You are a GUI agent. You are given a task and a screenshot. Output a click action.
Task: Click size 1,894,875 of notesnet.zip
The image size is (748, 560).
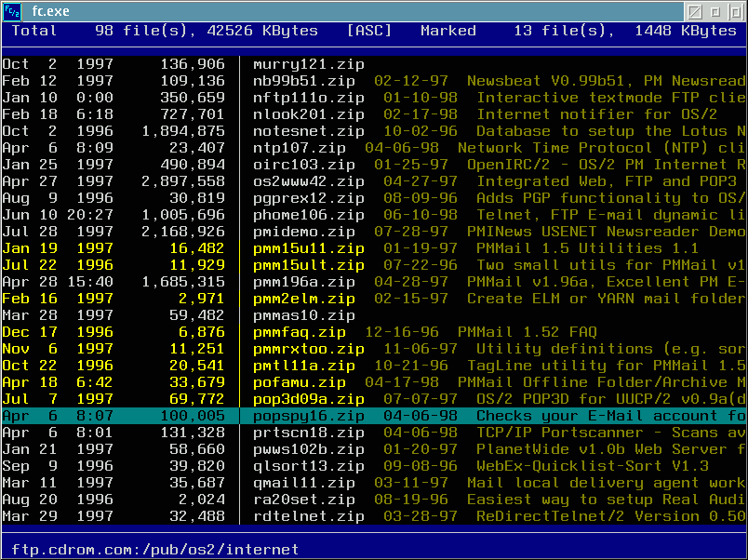pos(183,131)
